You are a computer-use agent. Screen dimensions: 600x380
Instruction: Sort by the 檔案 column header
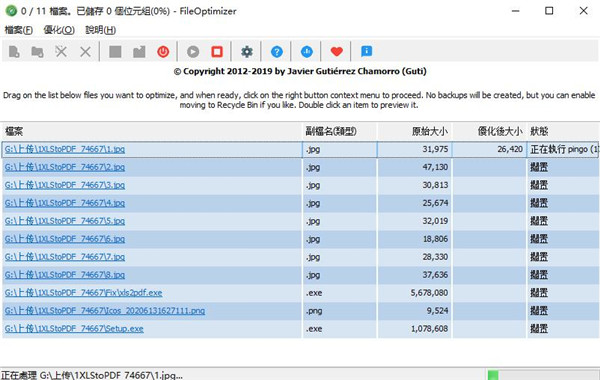152,132
